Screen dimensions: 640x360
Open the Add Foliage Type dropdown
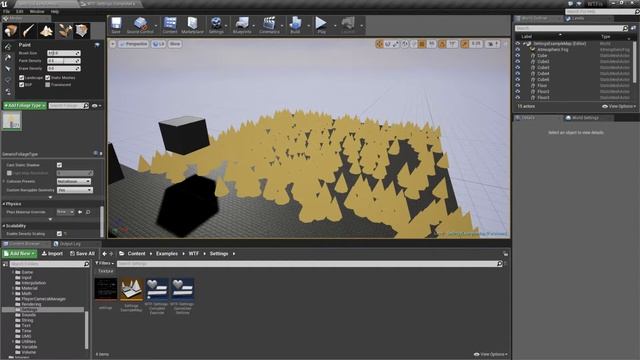pyautogui.click(x=24, y=105)
